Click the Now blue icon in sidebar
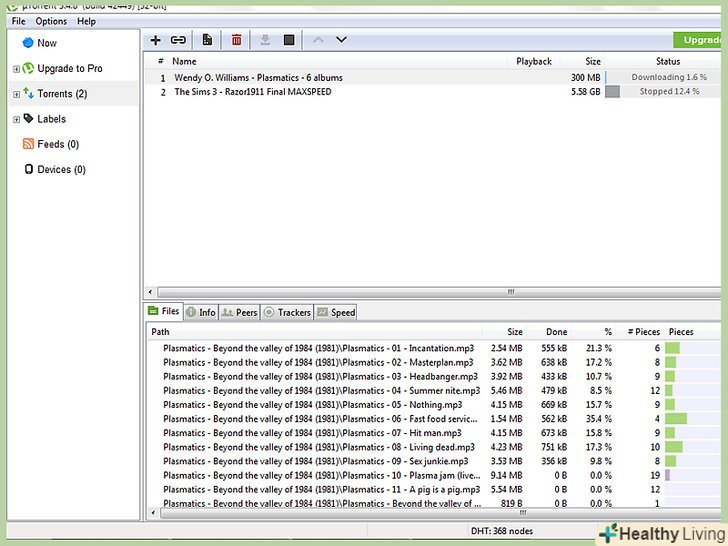Image resolution: width=728 pixels, height=546 pixels. [x=28, y=43]
